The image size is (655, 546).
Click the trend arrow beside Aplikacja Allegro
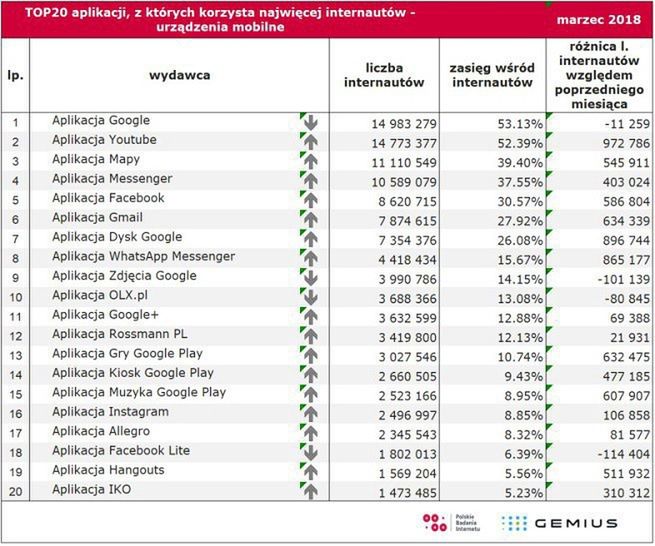click(310, 433)
